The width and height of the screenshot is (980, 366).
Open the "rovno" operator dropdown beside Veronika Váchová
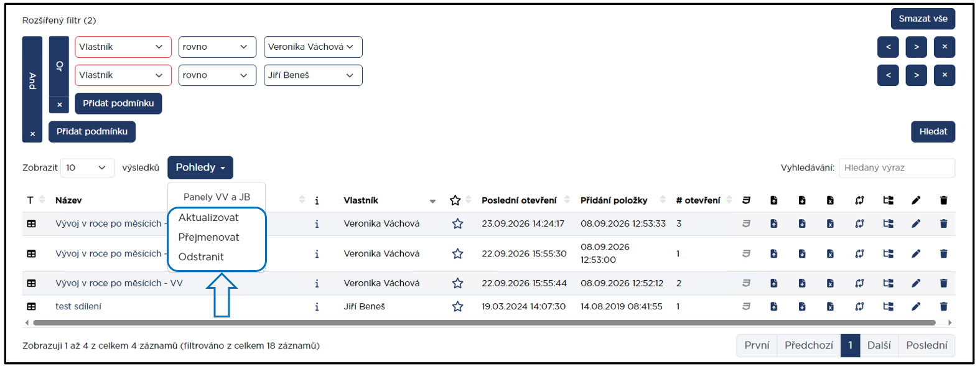[x=217, y=47]
